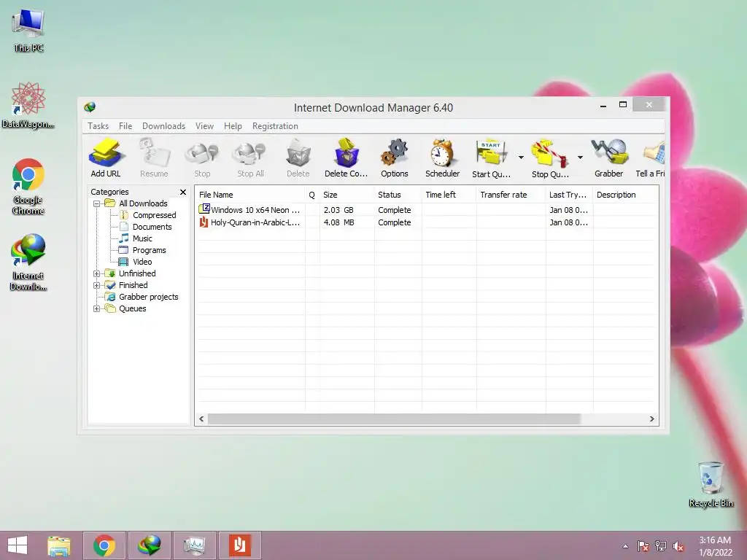Collapse the All Downloads tree node
This screenshot has width=747, height=560.
pyautogui.click(x=96, y=204)
